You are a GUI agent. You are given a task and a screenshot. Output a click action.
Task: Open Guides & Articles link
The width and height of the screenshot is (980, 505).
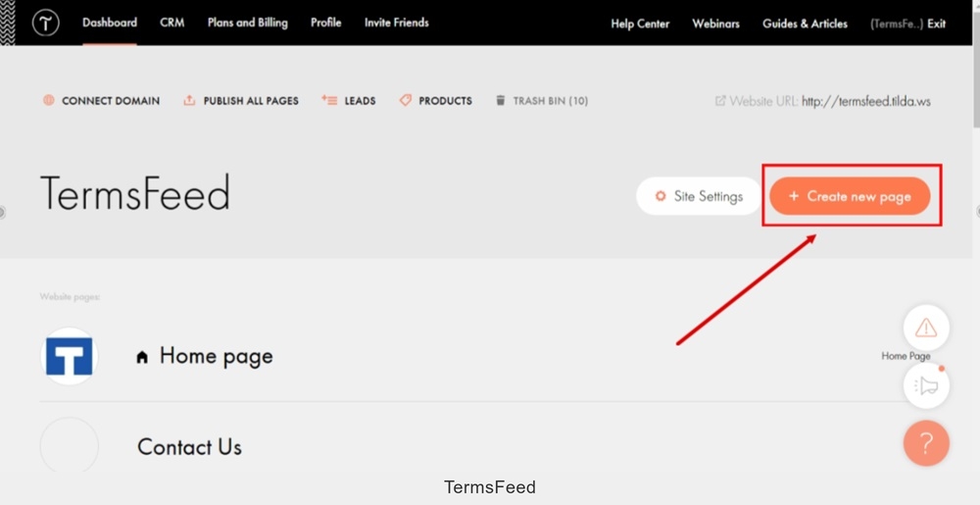tap(805, 24)
